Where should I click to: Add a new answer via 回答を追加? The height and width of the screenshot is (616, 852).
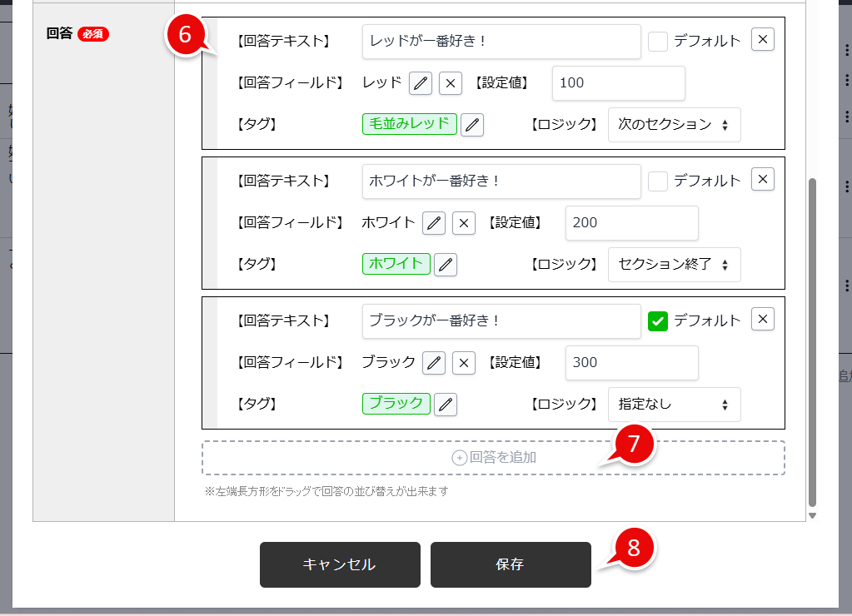(x=492, y=456)
